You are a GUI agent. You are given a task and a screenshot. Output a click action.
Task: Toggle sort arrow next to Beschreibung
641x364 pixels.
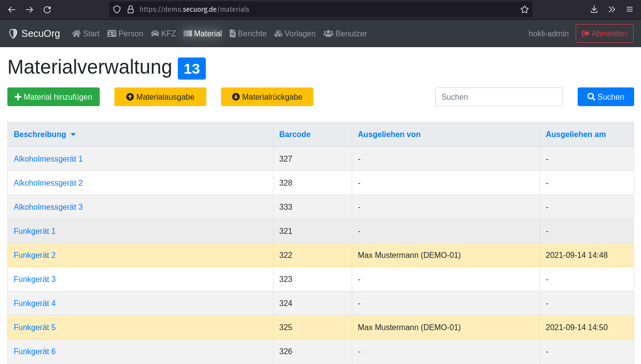73,135
